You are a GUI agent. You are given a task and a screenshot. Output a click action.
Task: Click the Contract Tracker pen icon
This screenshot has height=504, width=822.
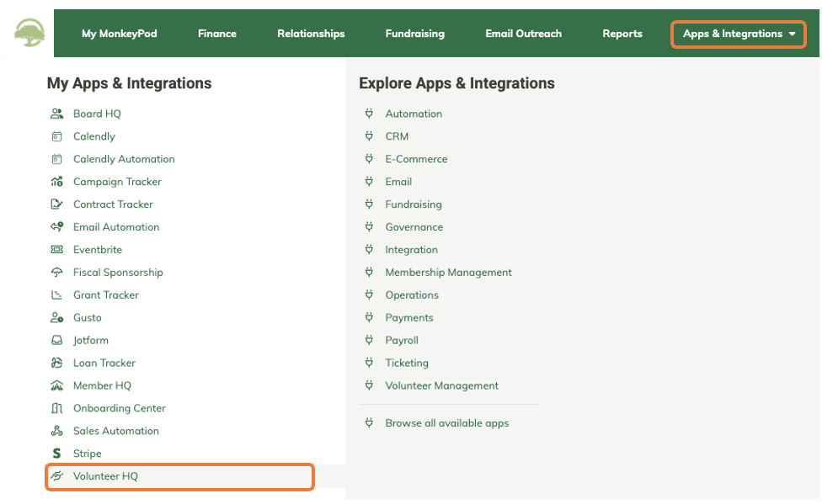[56, 204]
